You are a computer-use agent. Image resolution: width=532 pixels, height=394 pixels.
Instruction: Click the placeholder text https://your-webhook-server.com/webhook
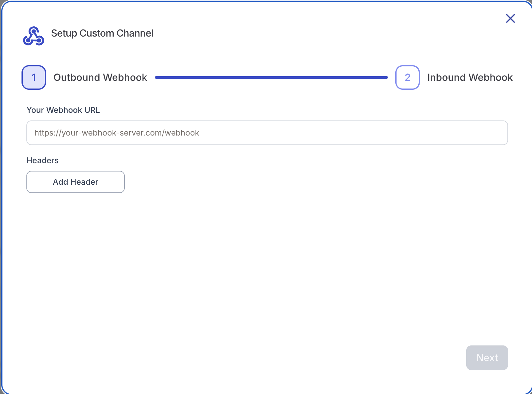point(117,133)
